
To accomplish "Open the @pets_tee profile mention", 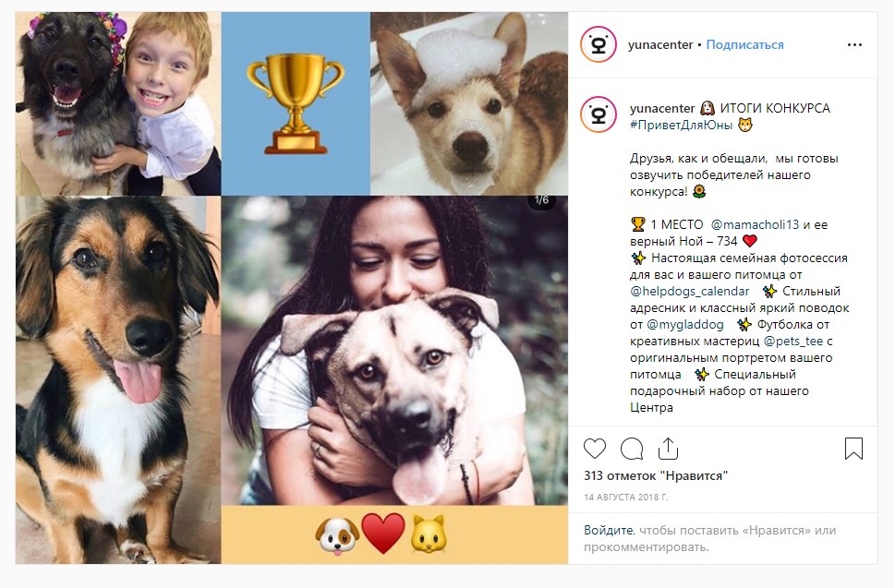I will pos(792,341).
